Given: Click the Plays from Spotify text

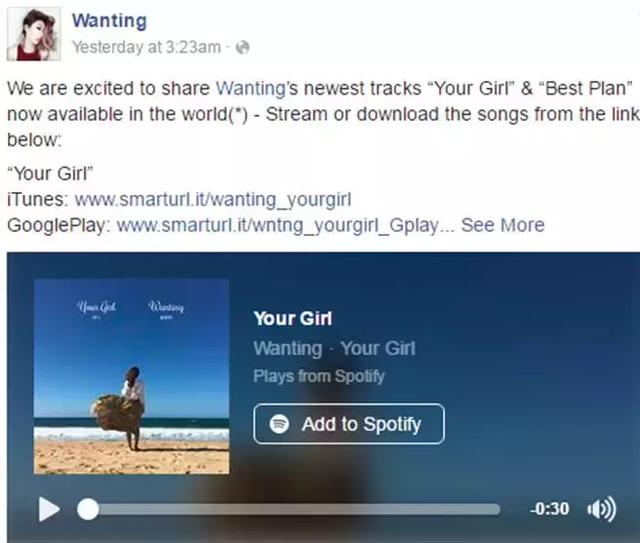Looking at the screenshot, I should [319, 376].
